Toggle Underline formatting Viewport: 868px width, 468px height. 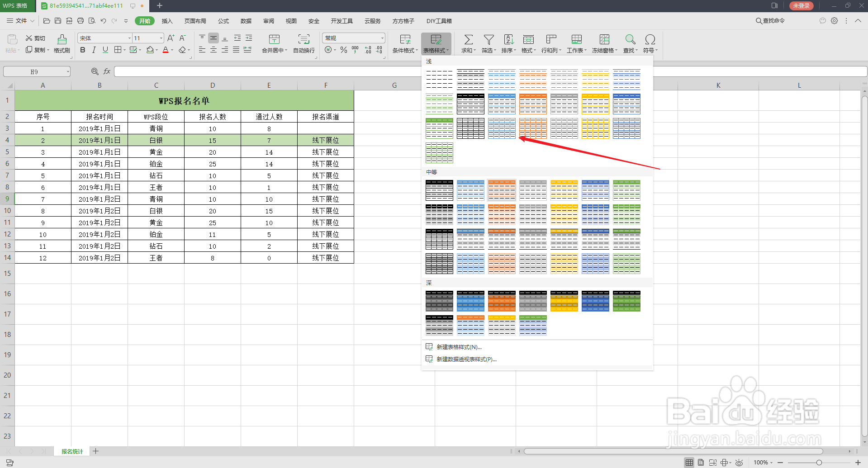tap(105, 50)
